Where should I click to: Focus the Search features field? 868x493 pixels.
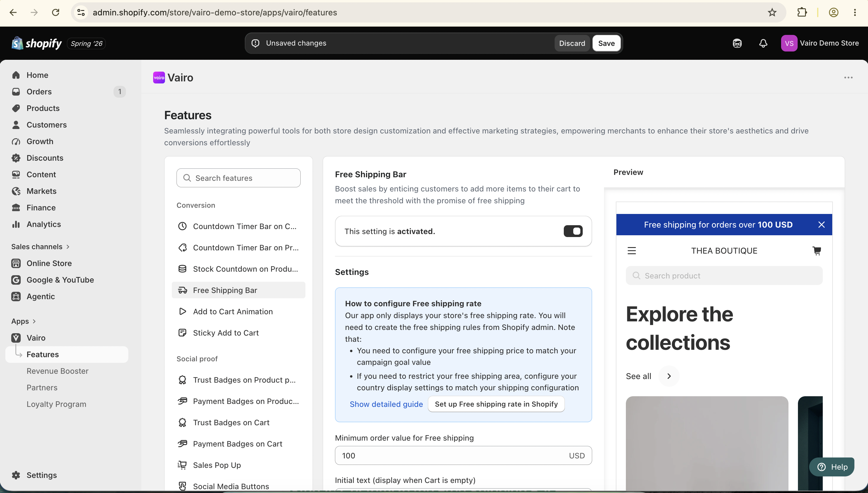click(239, 178)
